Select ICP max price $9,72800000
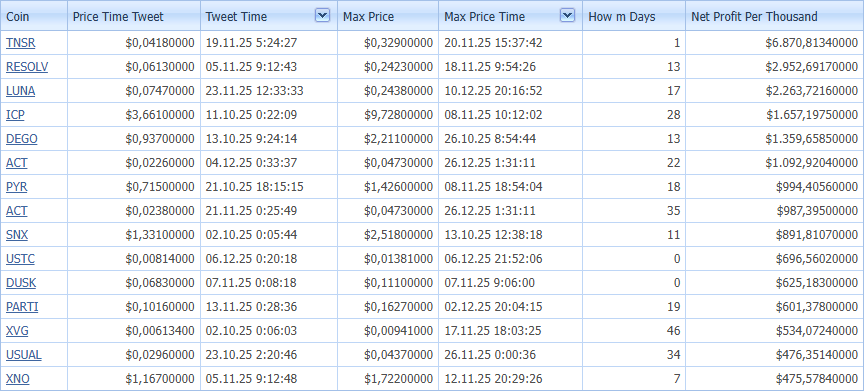This screenshot has width=864, height=391. (398, 115)
